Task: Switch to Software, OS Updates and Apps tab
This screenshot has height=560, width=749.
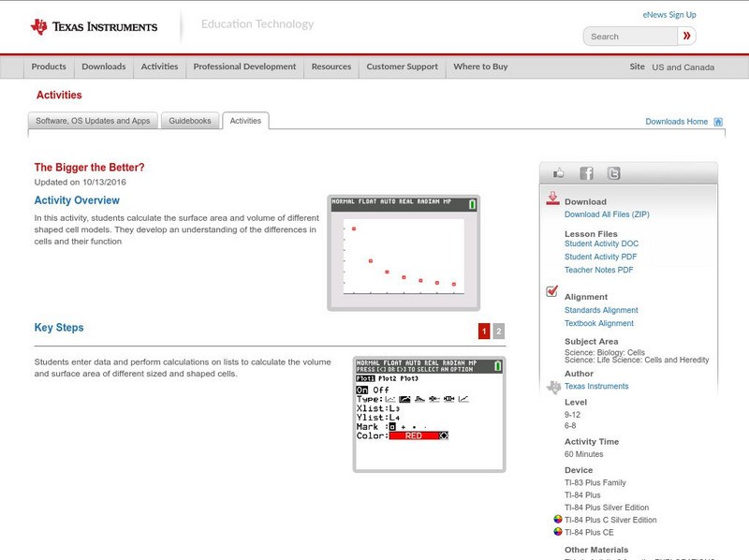Action: click(93, 121)
